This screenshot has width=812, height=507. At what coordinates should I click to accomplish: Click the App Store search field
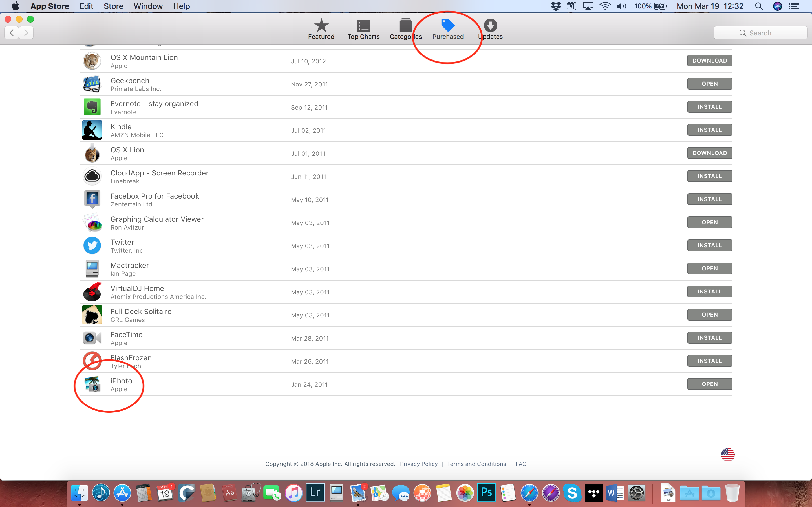click(760, 33)
